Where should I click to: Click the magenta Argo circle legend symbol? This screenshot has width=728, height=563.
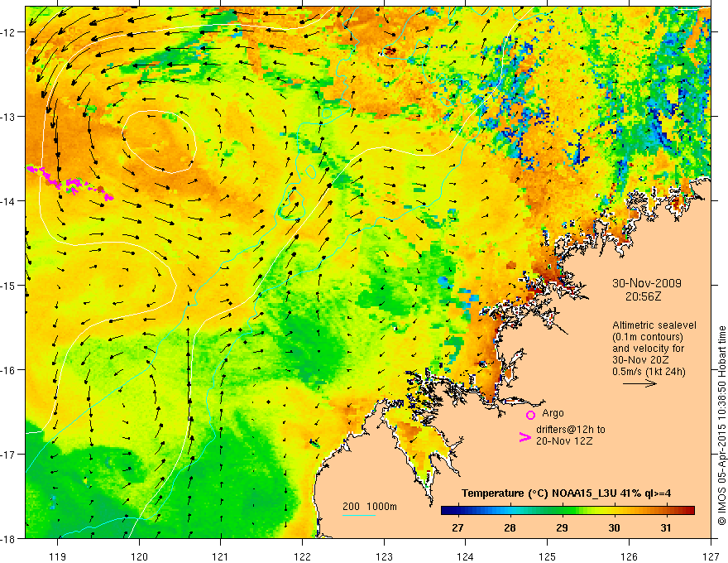pyautogui.click(x=530, y=415)
